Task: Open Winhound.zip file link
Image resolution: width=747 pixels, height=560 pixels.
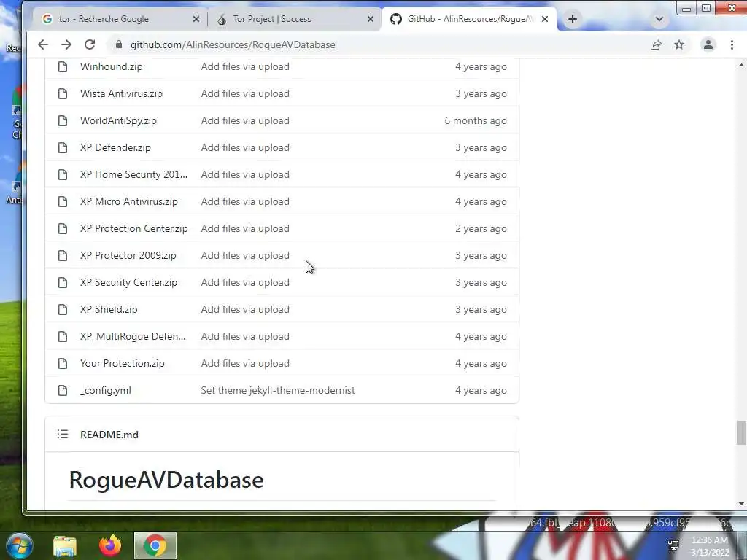Action: tap(111, 66)
